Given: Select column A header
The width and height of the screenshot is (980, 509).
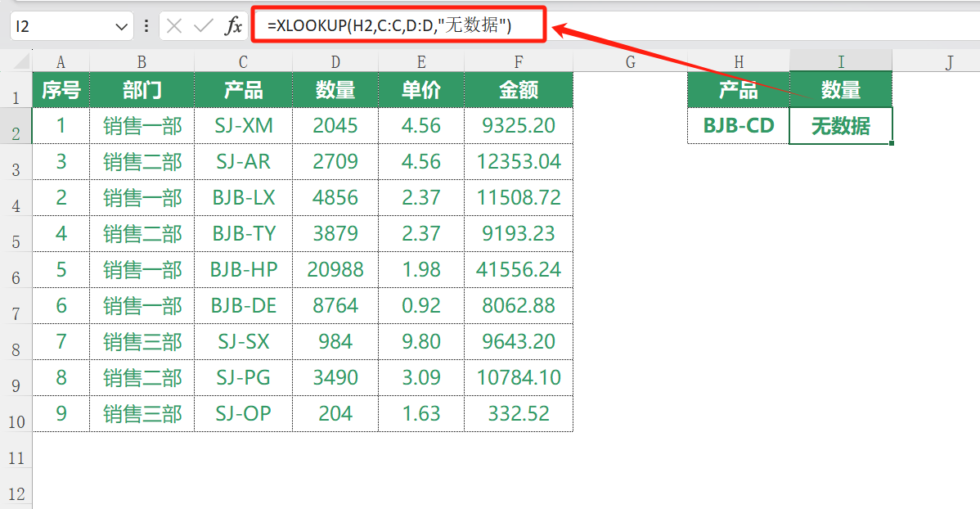Looking at the screenshot, I should click(x=61, y=62).
